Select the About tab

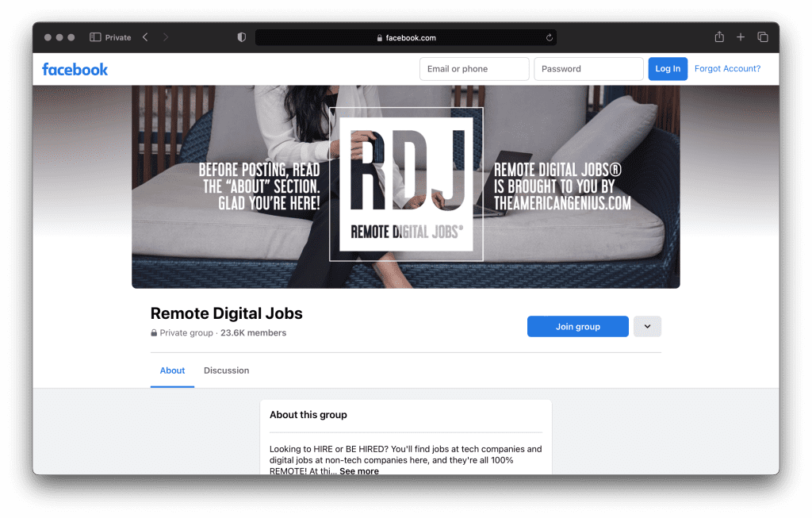click(x=172, y=370)
